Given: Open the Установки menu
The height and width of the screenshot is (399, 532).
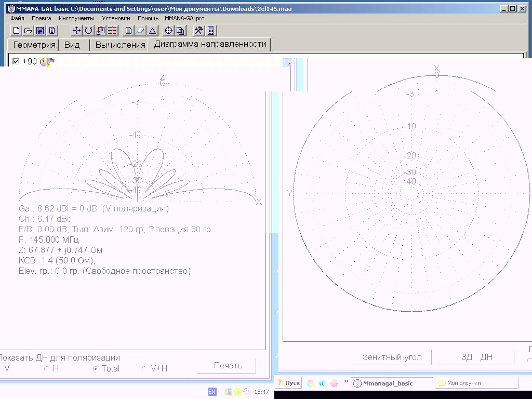Looking at the screenshot, I should 116,18.
